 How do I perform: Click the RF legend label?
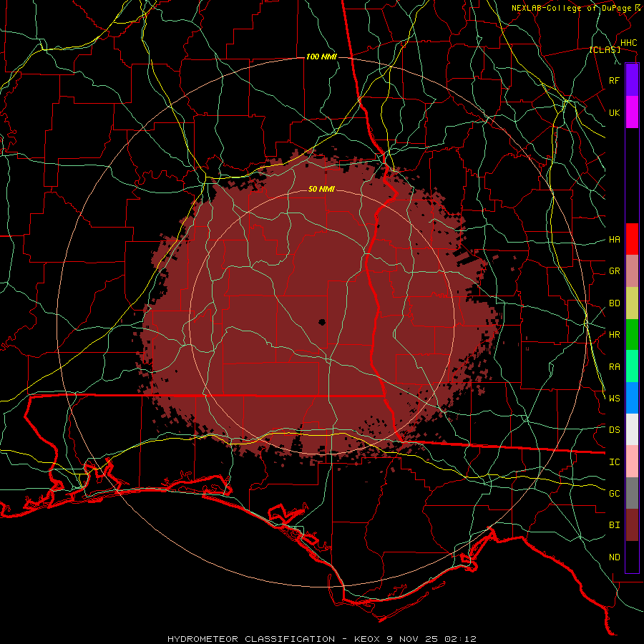tap(615, 80)
